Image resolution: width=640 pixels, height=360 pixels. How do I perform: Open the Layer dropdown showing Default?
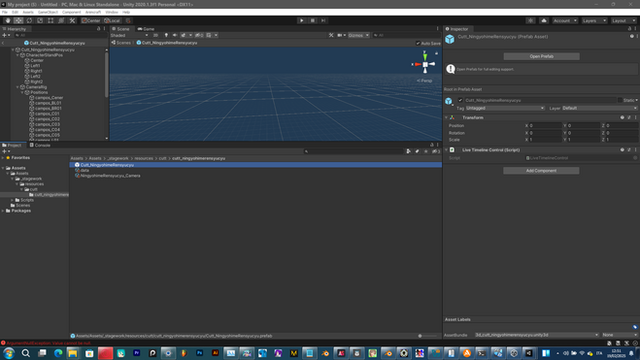[600, 108]
